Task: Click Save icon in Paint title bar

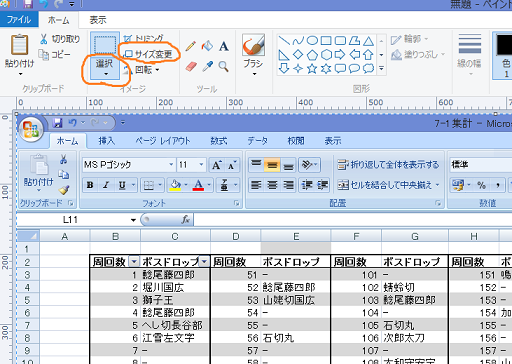Action: click(x=27, y=4)
